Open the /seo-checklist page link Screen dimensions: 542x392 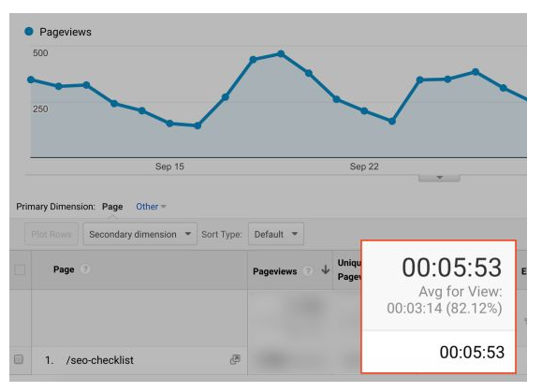pos(100,360)
